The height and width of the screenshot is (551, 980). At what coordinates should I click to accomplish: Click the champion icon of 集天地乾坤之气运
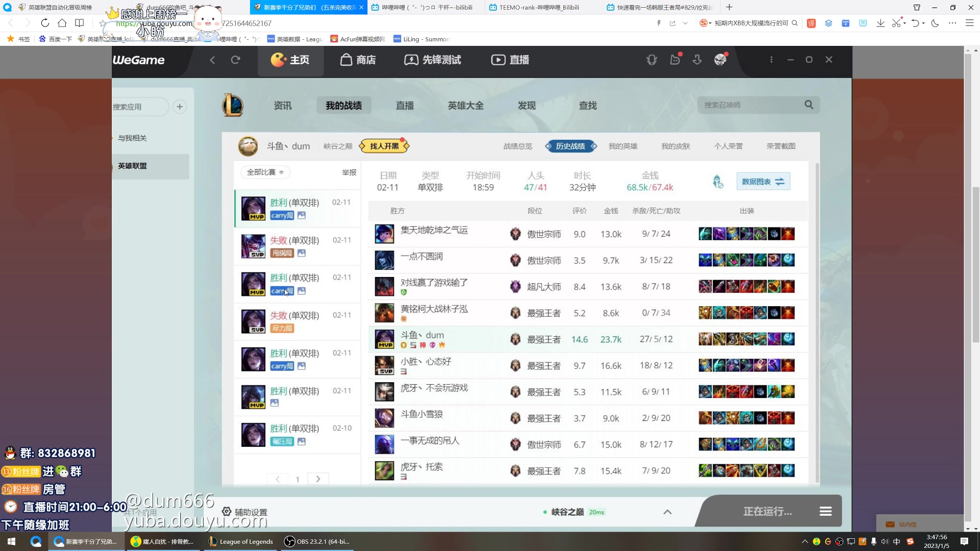point(384,234)
